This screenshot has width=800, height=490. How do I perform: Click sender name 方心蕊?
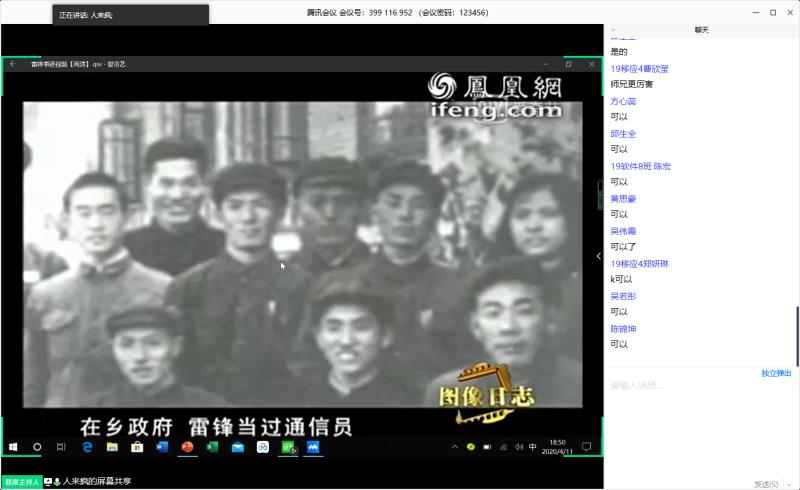click(x=623, y=102)
